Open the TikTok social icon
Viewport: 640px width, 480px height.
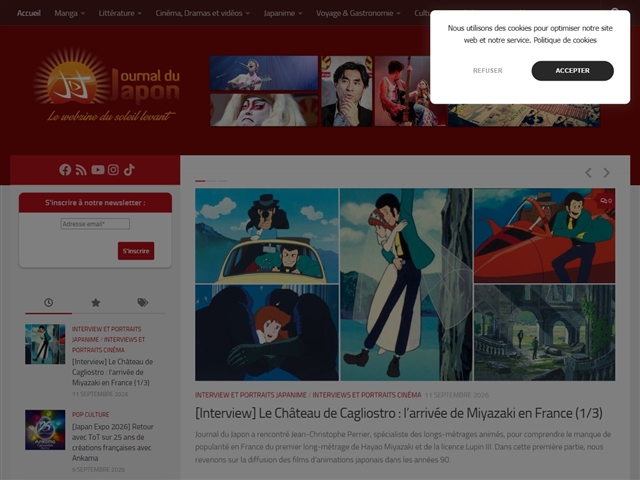click(129, 170)
